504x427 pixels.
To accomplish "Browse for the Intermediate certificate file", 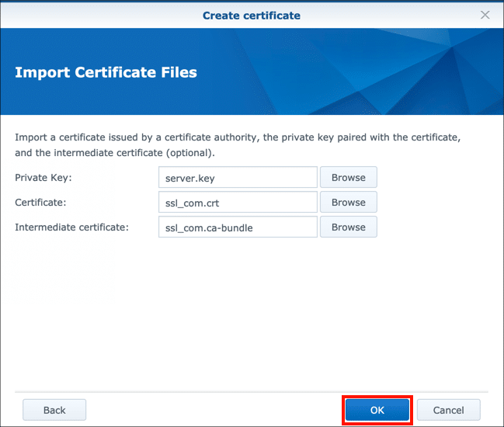I will 348,227.
